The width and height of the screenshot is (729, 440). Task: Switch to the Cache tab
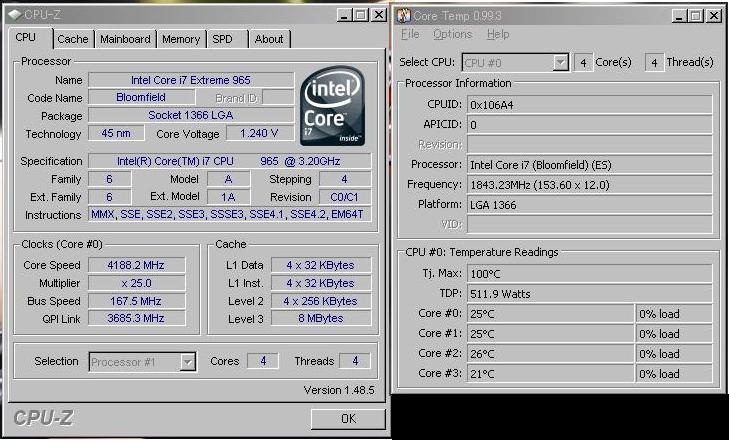73,39
